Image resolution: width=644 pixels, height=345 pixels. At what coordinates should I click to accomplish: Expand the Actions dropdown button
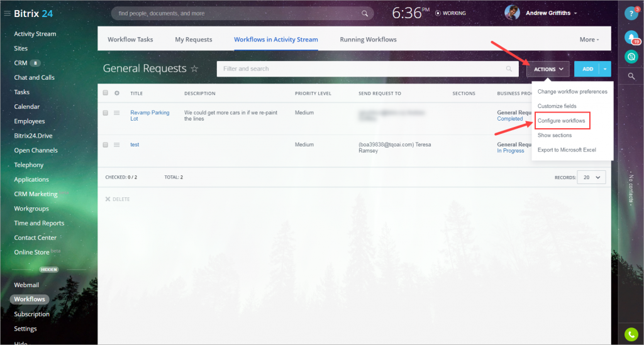[x=548, y=69]
